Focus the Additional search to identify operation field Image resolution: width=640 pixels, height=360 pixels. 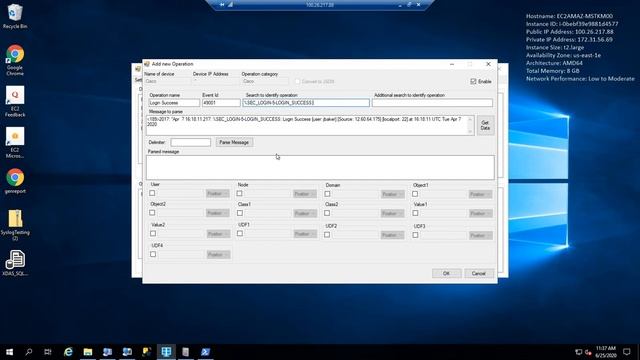(432, 103)
